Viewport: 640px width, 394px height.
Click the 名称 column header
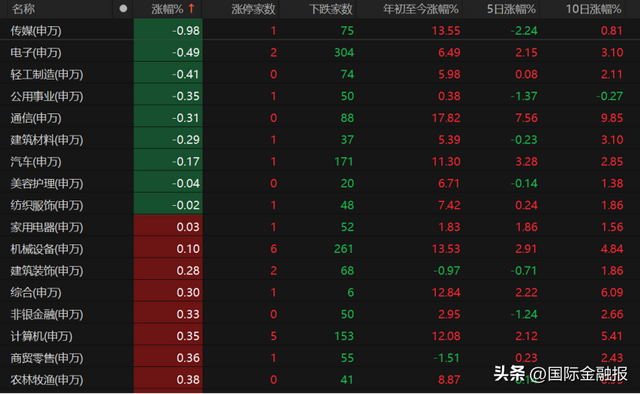click(23, 9)
